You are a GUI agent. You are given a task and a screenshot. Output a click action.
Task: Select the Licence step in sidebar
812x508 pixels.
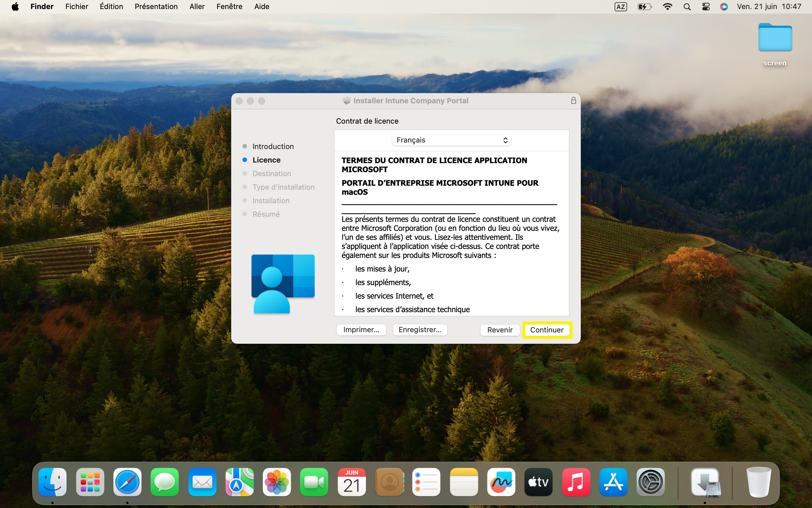(266, 160)
